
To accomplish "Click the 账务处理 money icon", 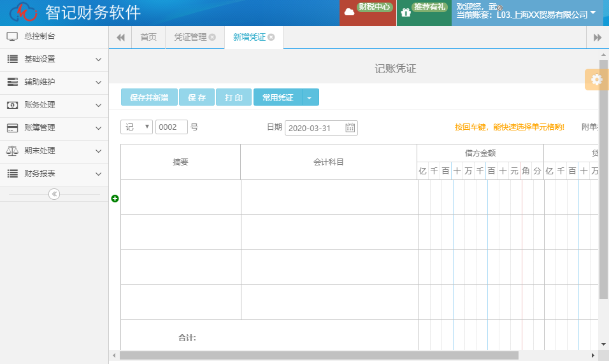I will pyautogui.click(x=13, y=105).
